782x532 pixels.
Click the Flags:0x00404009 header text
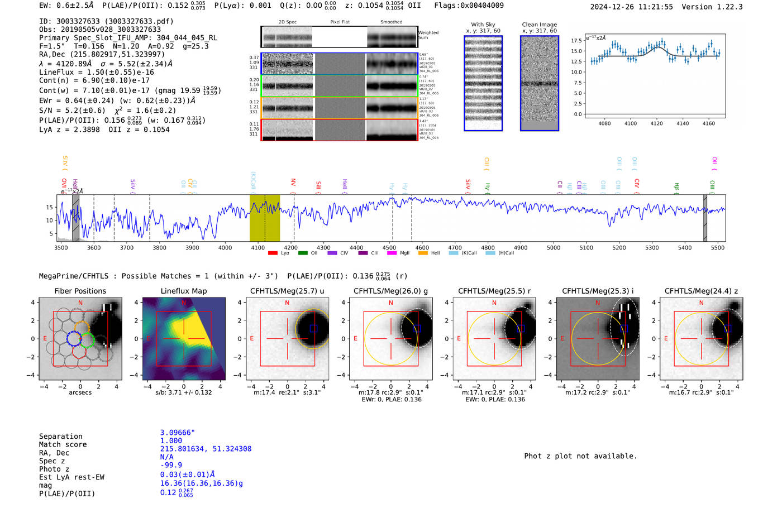click(x=469, y=5)
